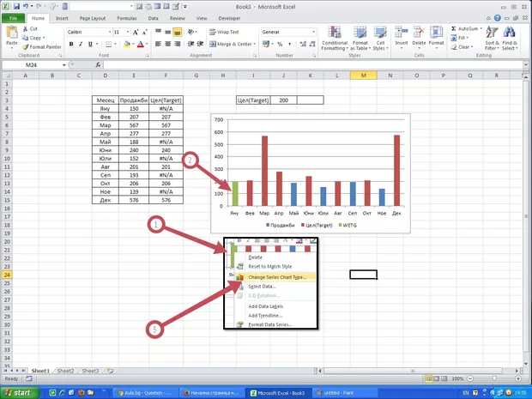Switch to the Page Layout tab
532x399 pixels.
tap(93, 18)
